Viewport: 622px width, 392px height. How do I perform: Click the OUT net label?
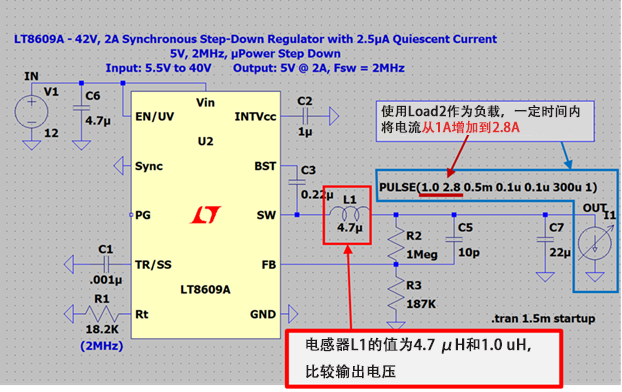[x=595, y=208]
